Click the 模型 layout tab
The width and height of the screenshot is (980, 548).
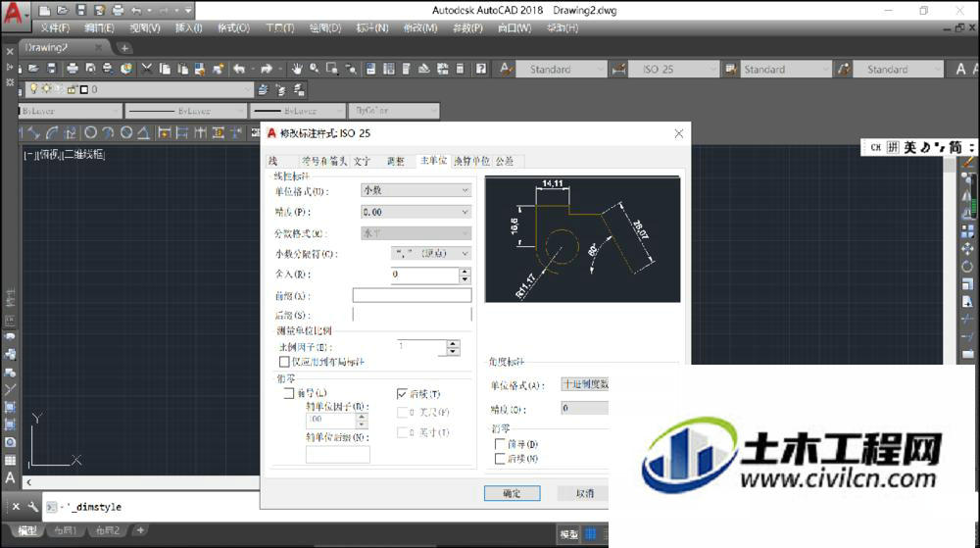26,530
